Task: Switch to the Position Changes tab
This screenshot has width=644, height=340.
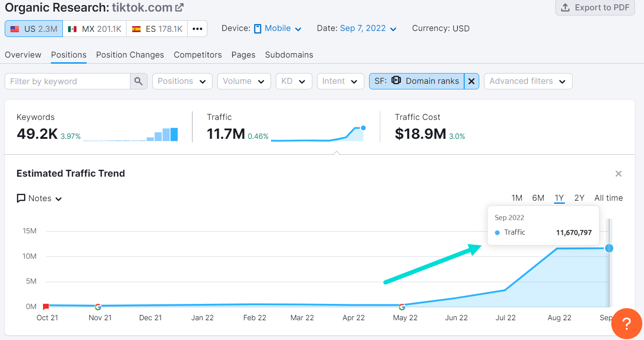Action: point(130,55)
